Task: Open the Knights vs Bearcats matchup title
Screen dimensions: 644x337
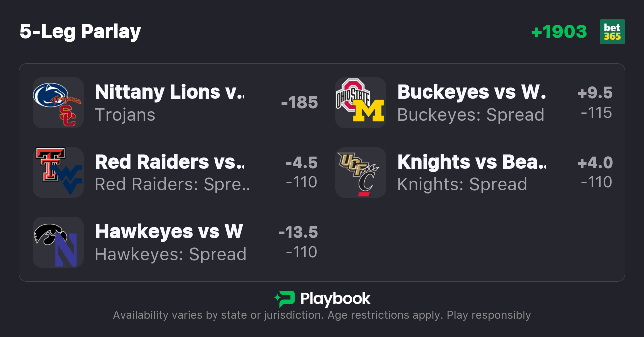Action: pos(471,162)
